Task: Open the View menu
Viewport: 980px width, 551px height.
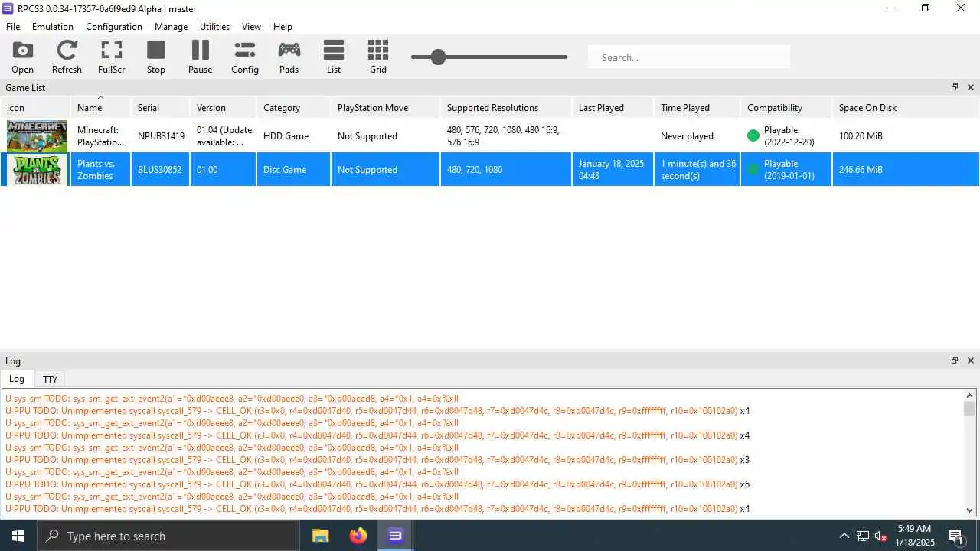Action: click(251, 26)
